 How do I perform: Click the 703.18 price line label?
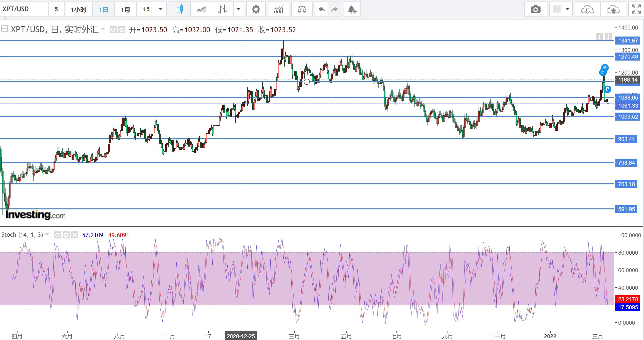point(626,184)
